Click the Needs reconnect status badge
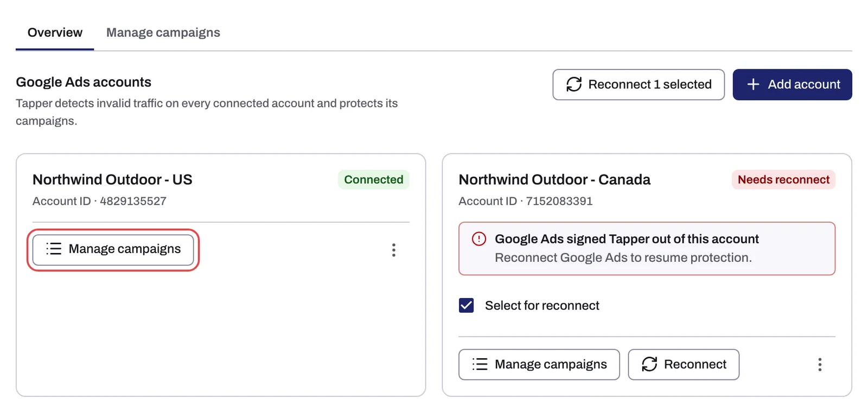 (x=783, y=179)
